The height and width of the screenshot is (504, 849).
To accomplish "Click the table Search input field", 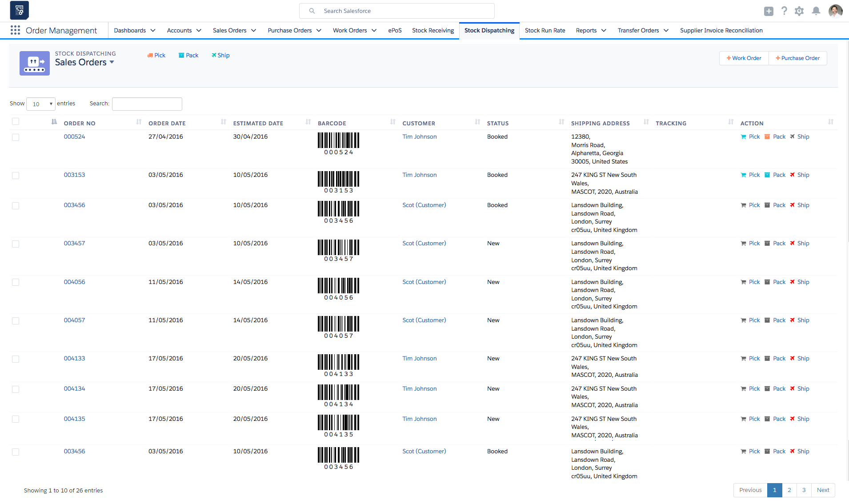I will (x=147, y=104).
